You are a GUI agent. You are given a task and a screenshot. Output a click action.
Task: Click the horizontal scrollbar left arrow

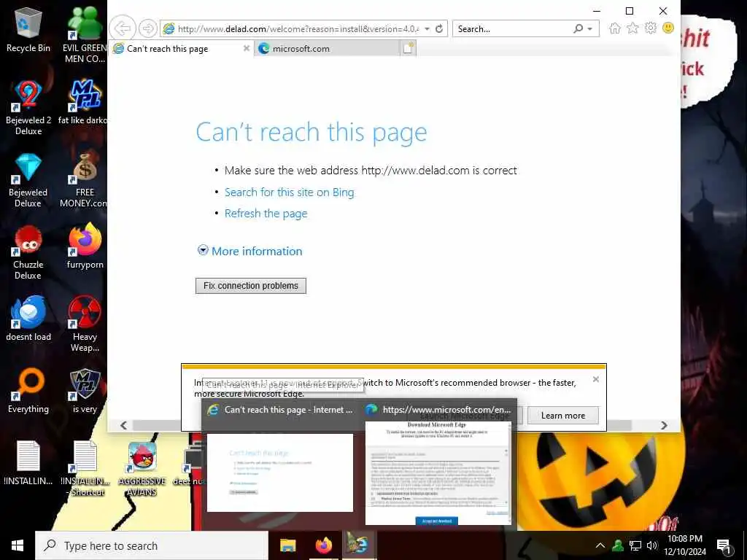[123, 425]
